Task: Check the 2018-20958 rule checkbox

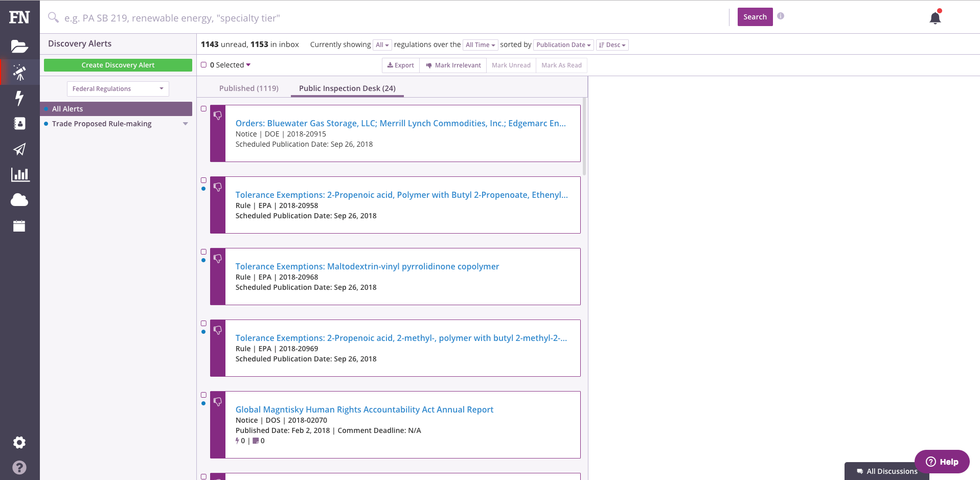Action: click(203, 180)
